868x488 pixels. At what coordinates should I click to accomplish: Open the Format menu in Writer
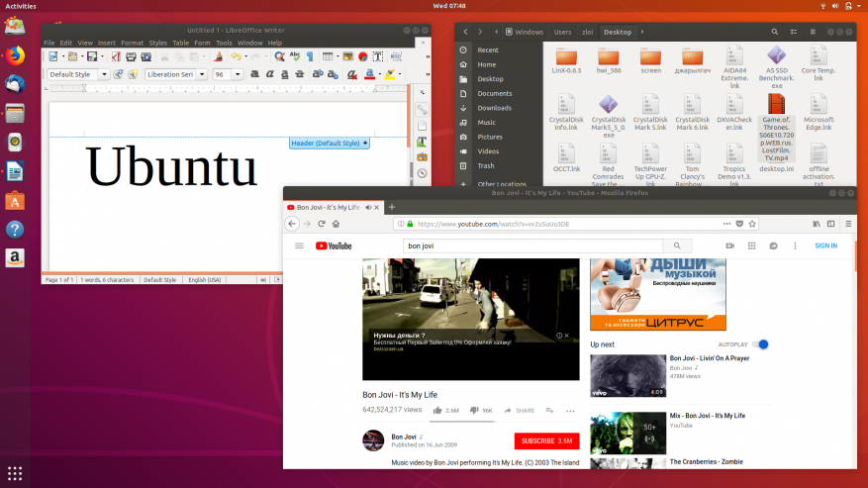pyautogui.click(x=132, y=43)
